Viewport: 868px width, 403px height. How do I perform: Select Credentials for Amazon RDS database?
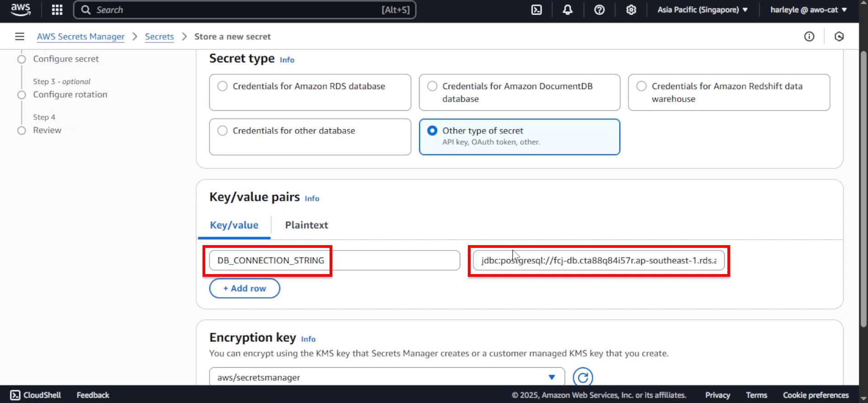[x=310, y=92]
